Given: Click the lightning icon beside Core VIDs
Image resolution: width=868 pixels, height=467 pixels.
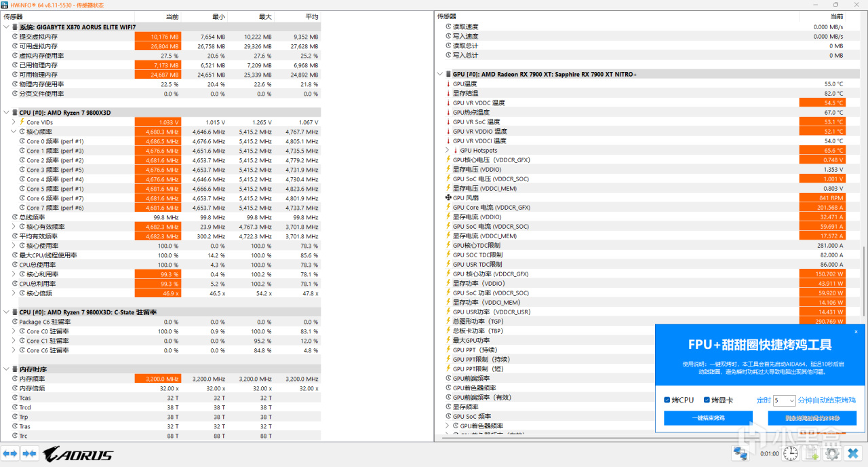Looking at the screenshot, I should click(x=22, y=122).
